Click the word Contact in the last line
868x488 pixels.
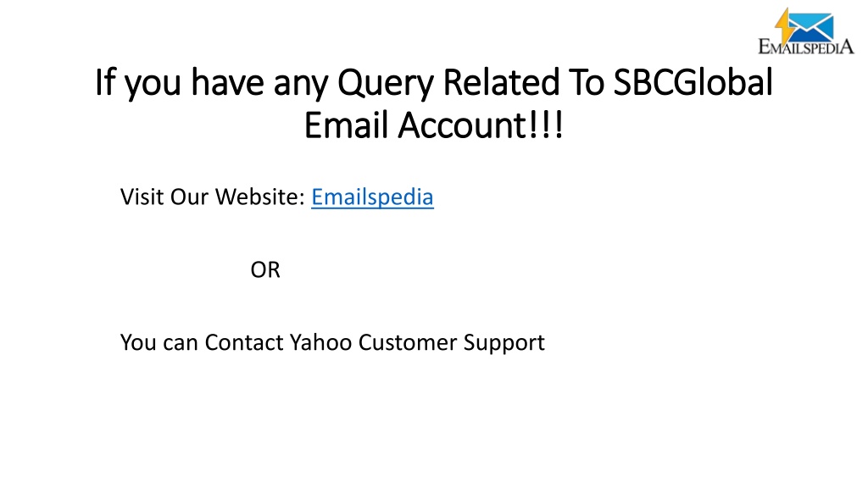tap(244, 342)
